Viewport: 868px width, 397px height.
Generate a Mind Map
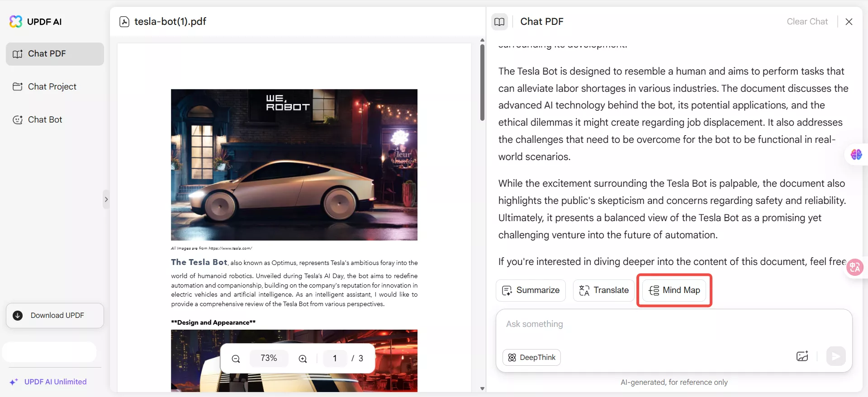674,290
